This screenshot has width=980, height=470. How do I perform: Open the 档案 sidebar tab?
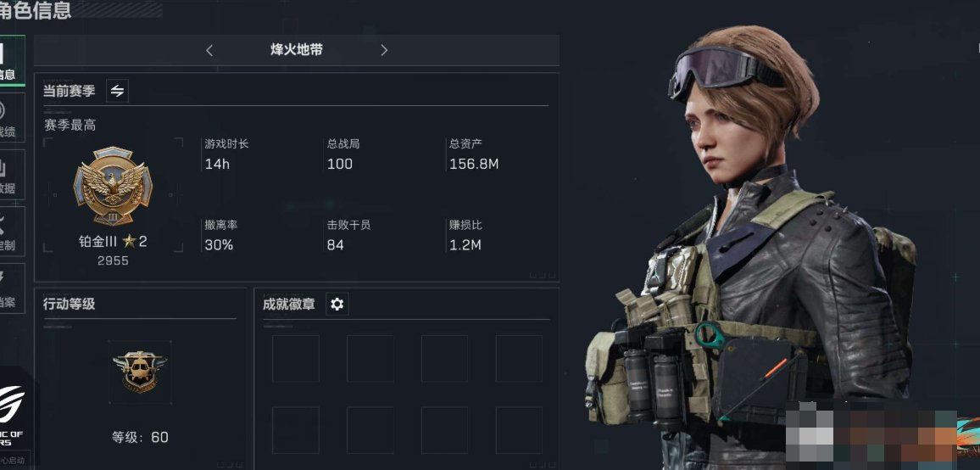click(12, 288)
